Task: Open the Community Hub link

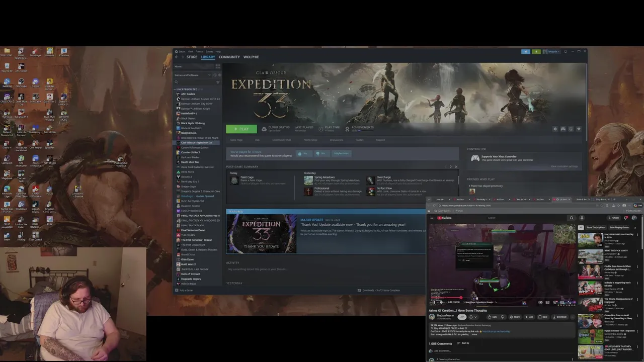Action: click(282, 140)
